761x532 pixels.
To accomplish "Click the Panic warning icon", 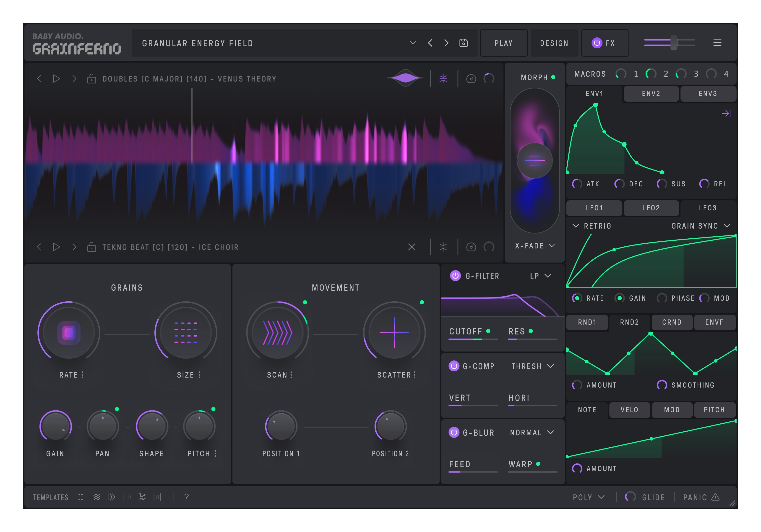I will tap(715, 497).
